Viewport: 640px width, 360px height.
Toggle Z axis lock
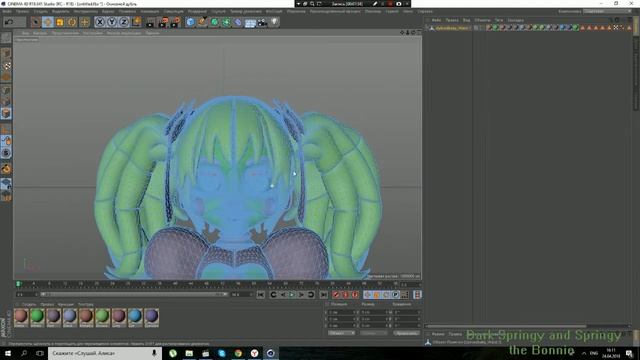124,22
